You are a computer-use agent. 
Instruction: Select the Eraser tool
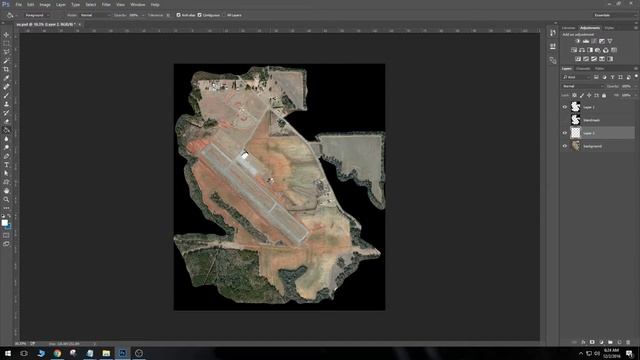coord(6,121)
